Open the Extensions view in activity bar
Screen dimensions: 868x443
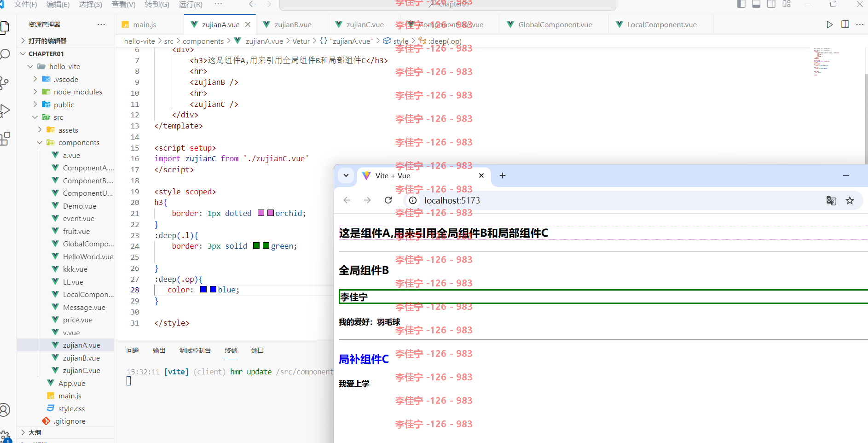point(5,138)
